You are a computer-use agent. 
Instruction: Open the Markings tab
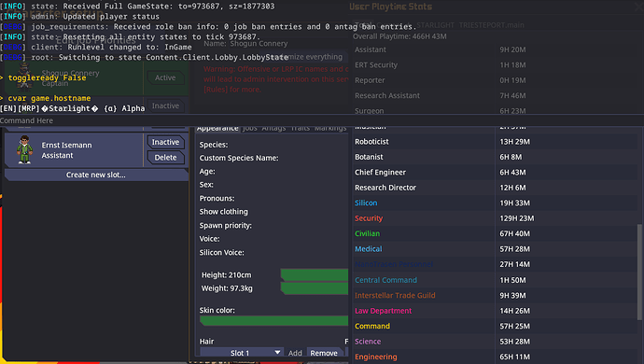pos(330,129)
